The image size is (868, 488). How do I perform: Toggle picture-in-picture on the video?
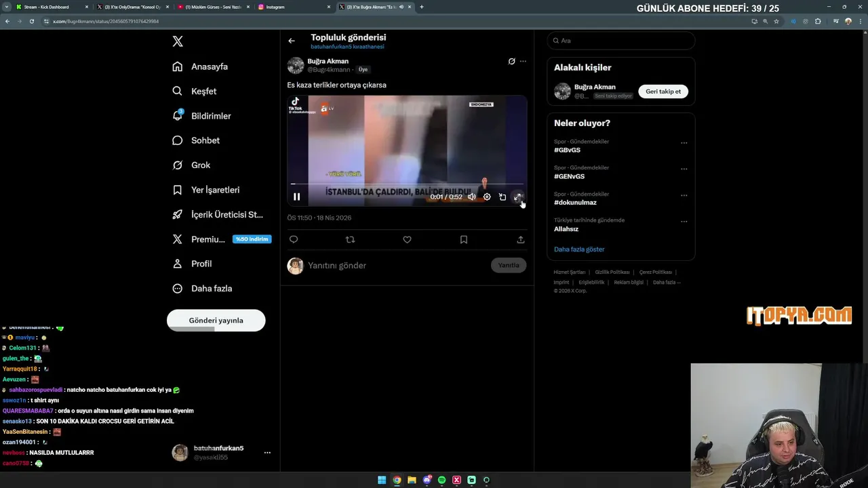[502, 197]
